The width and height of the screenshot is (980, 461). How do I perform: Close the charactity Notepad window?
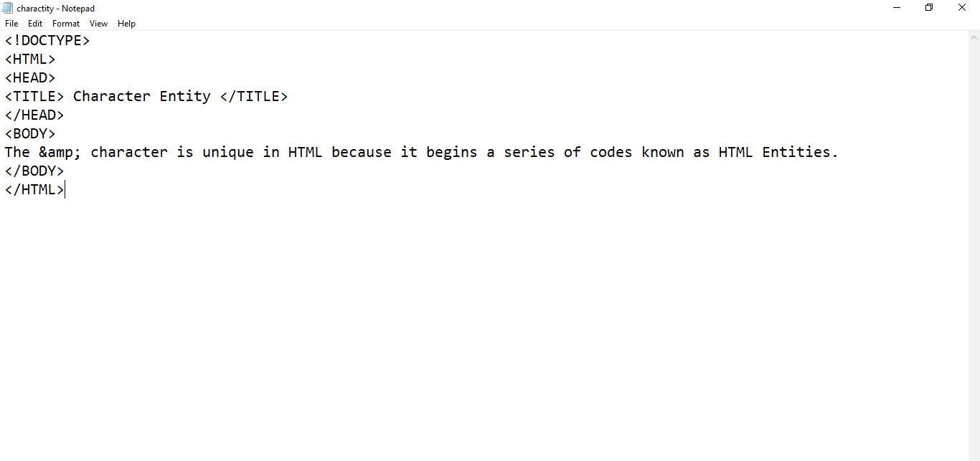coord(962,8)
